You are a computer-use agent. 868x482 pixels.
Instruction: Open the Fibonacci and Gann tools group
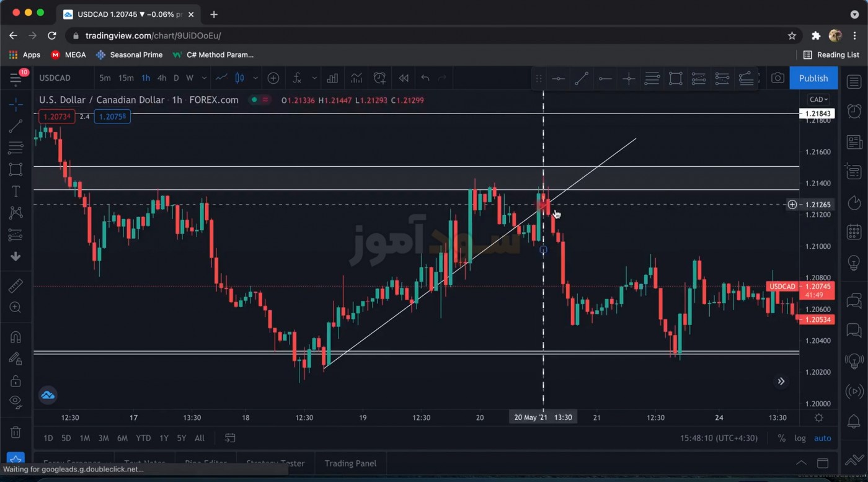coord(15,148)
